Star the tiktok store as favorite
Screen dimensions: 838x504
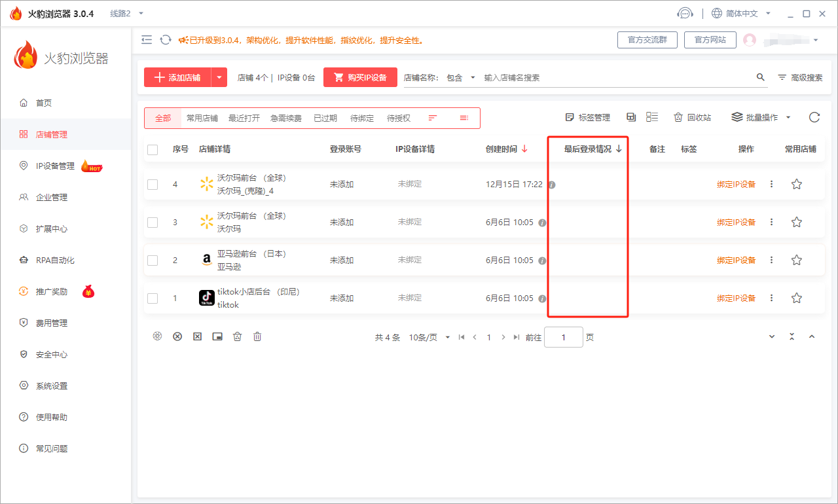(x=796, y=298)
